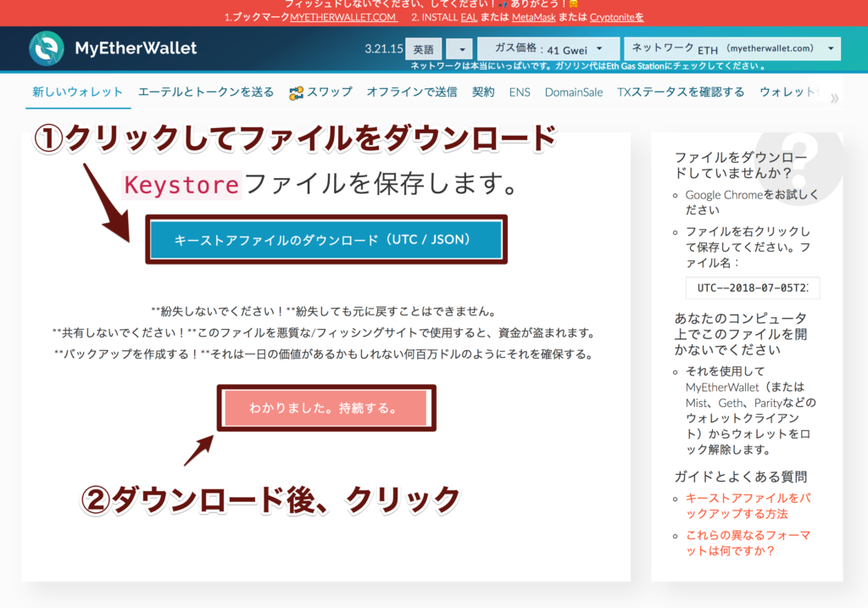Open the MetaMask link in banner

(534, 17)
